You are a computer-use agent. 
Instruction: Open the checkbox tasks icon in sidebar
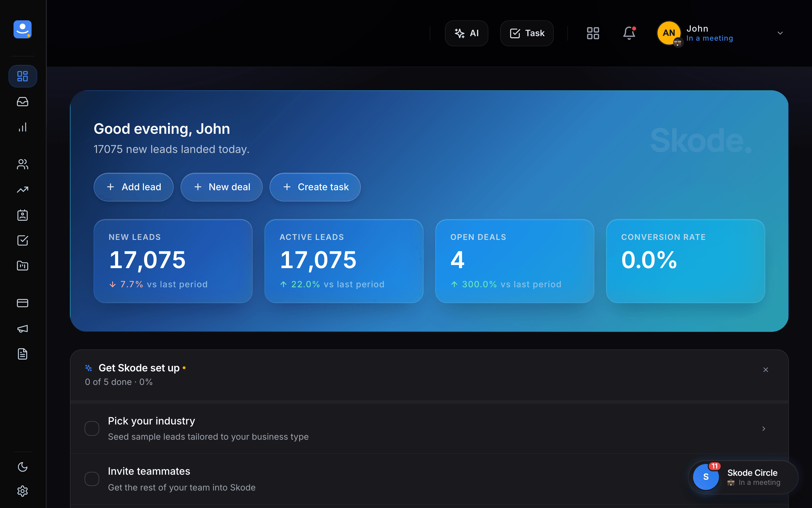pyautogui.click(x=23, y=240)
